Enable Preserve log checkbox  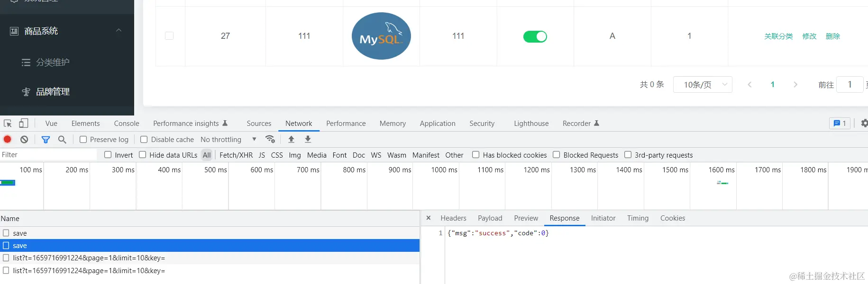tap(83, 139)
